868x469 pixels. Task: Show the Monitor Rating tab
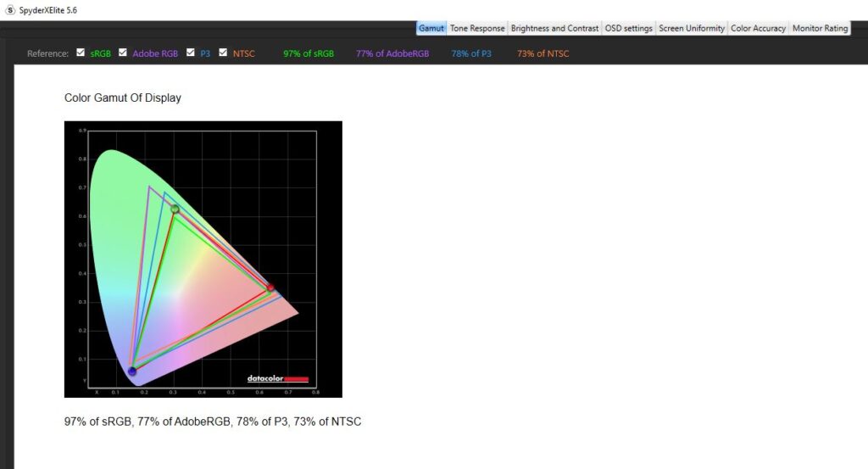[820, 28]
